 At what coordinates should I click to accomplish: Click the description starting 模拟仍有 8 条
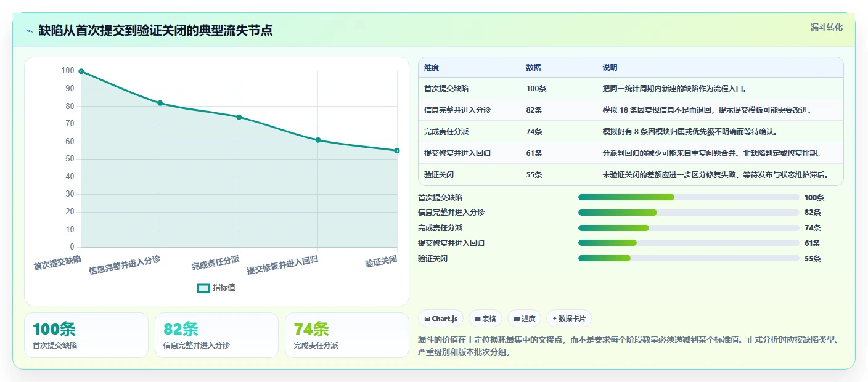690,132
